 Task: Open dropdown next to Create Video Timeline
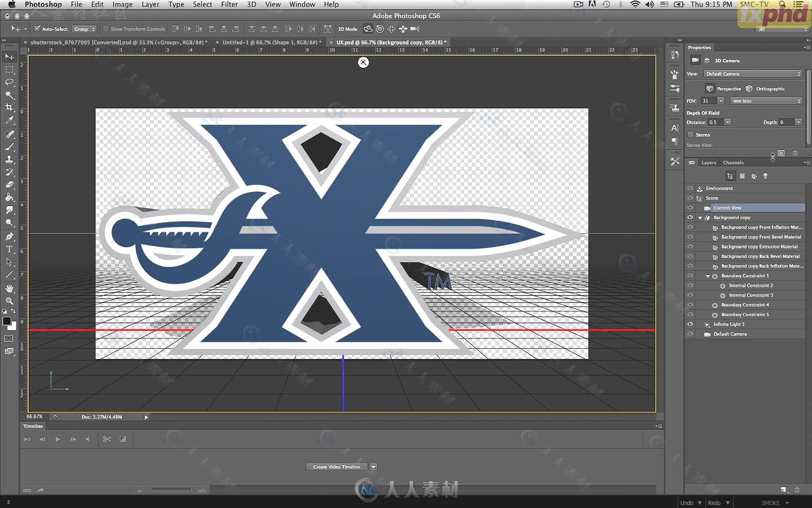tap(373, 467)
